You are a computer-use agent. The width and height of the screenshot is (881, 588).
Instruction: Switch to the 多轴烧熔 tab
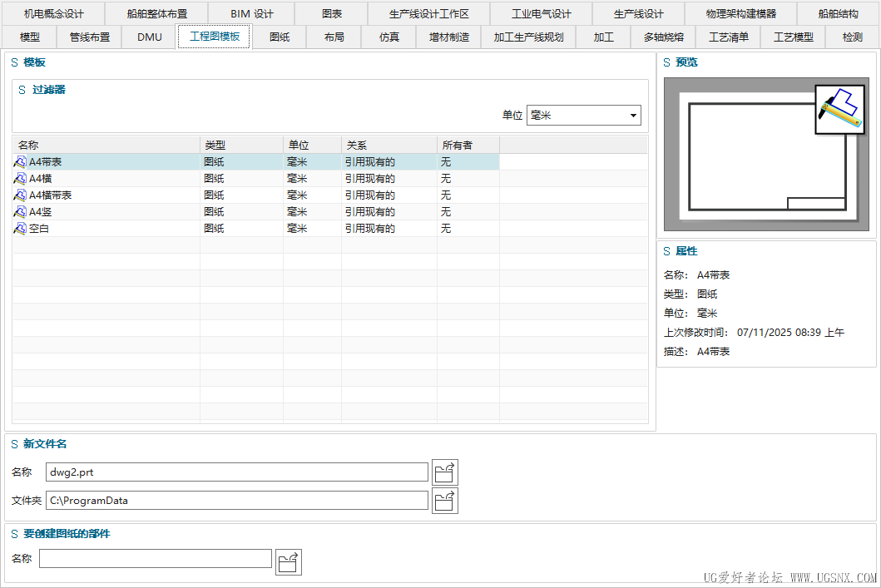(664, 37)
